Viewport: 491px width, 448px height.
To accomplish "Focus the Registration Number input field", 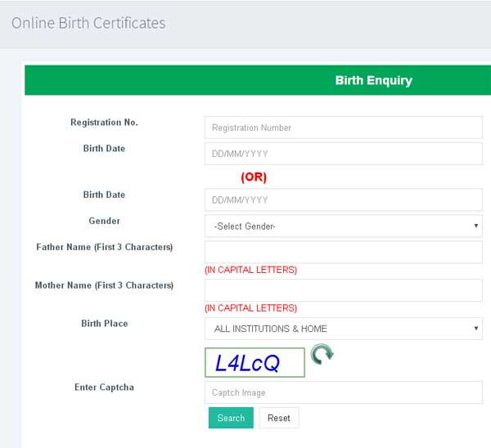I will [344, 128].
